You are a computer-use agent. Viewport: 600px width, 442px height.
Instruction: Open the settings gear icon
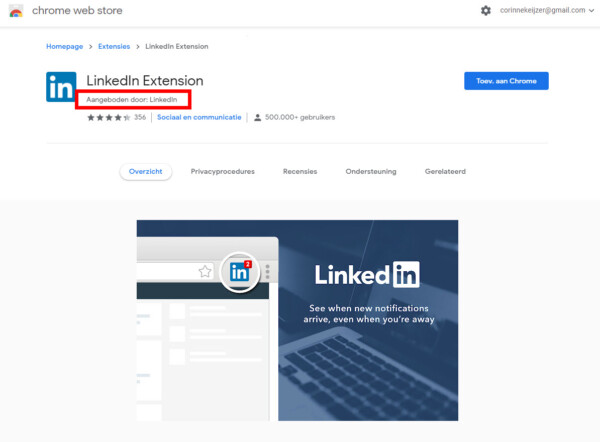point(486,10)
